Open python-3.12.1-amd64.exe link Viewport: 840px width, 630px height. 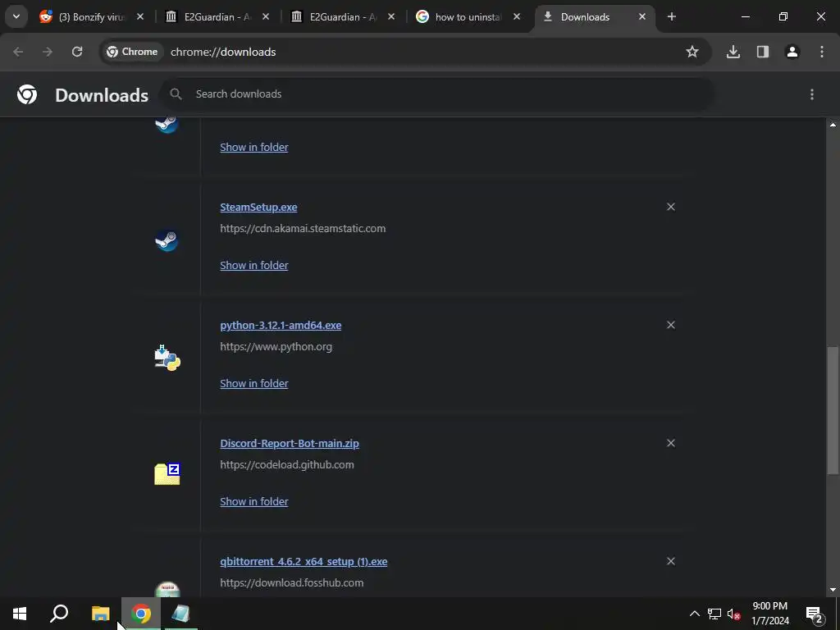[x=281, y=325]
